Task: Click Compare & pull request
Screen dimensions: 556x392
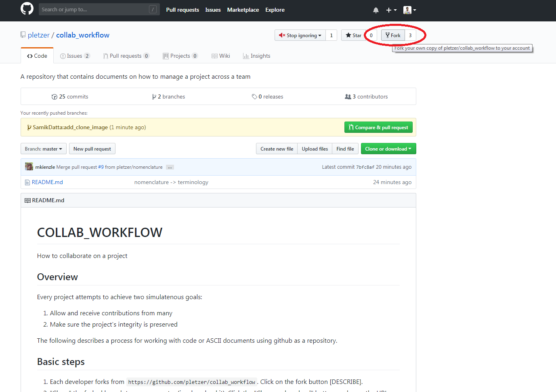Action: coord(378,127)
